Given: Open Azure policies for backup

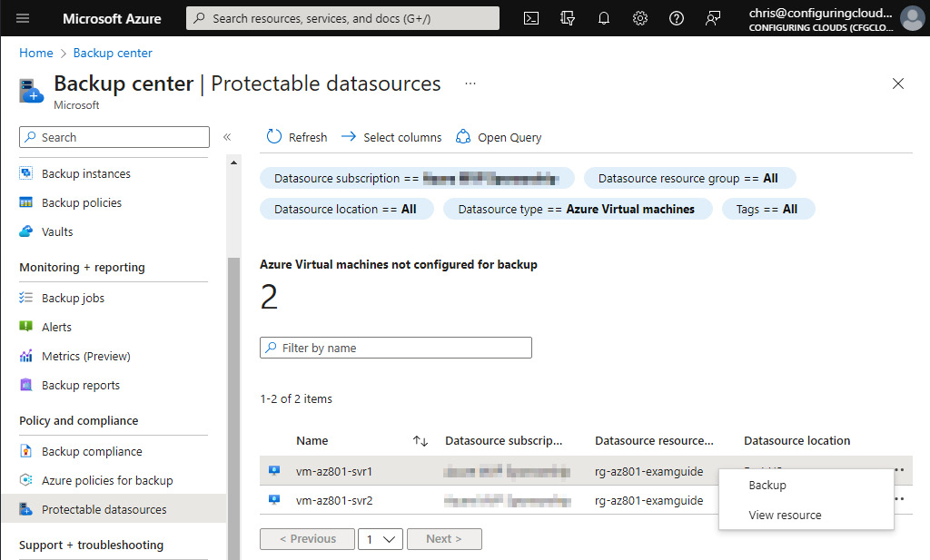Looking at the screenshot, I should point(107,481).
